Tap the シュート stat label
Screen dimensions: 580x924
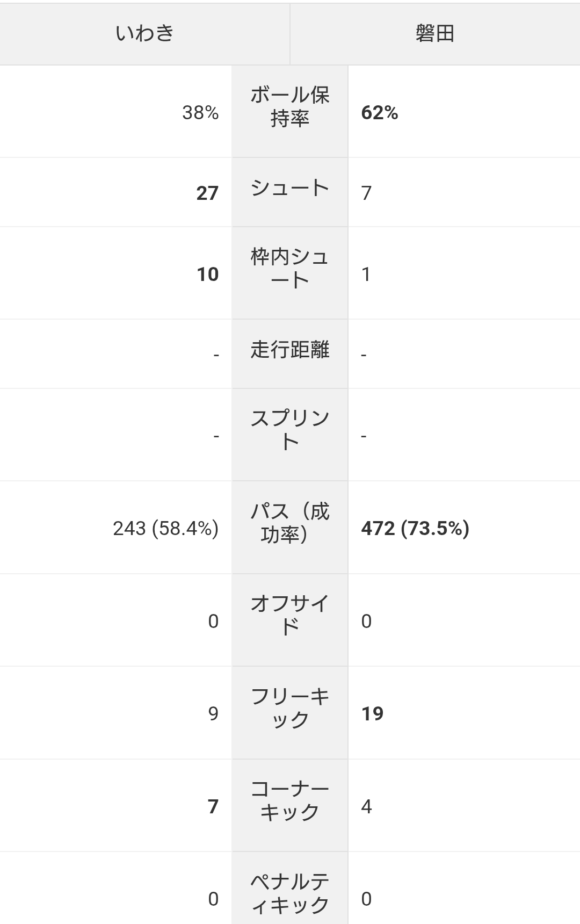pyautogui.click(x=290, y=188)
